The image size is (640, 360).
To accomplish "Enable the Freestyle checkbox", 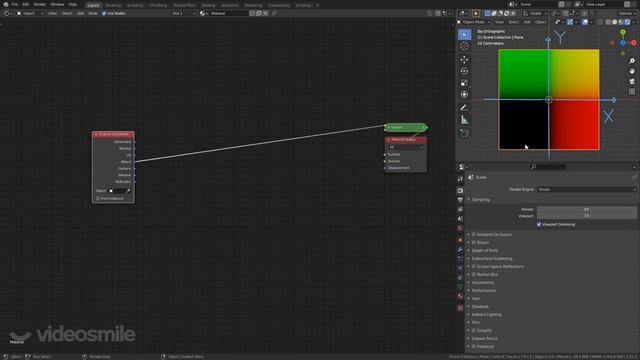I will pos(474,347).
